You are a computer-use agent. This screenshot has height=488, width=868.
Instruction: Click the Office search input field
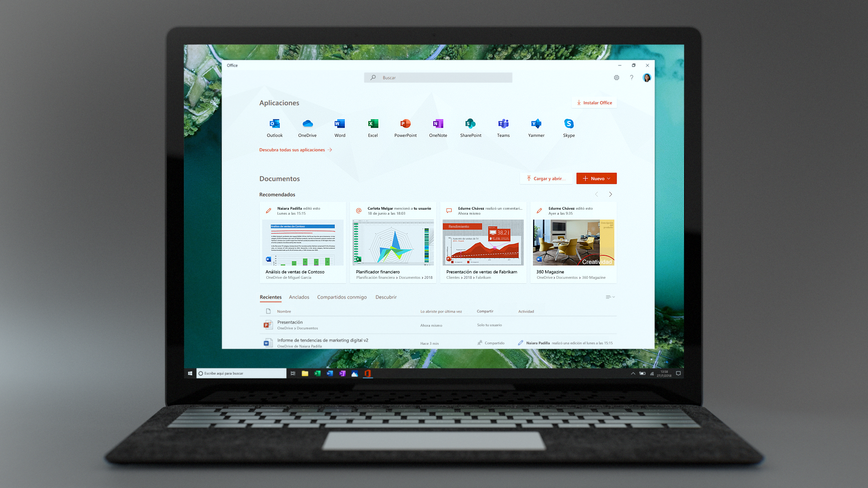click(438, 77)
